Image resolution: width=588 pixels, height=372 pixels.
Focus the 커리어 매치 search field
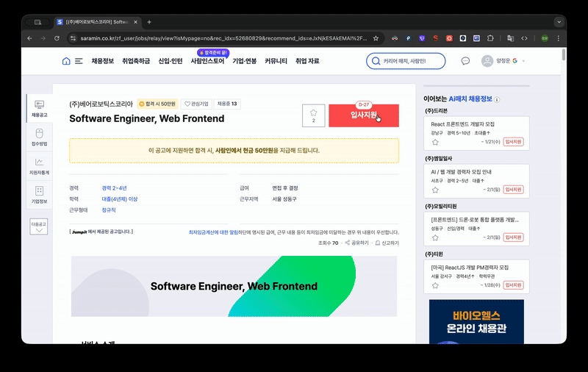click(x=406, y=61)
